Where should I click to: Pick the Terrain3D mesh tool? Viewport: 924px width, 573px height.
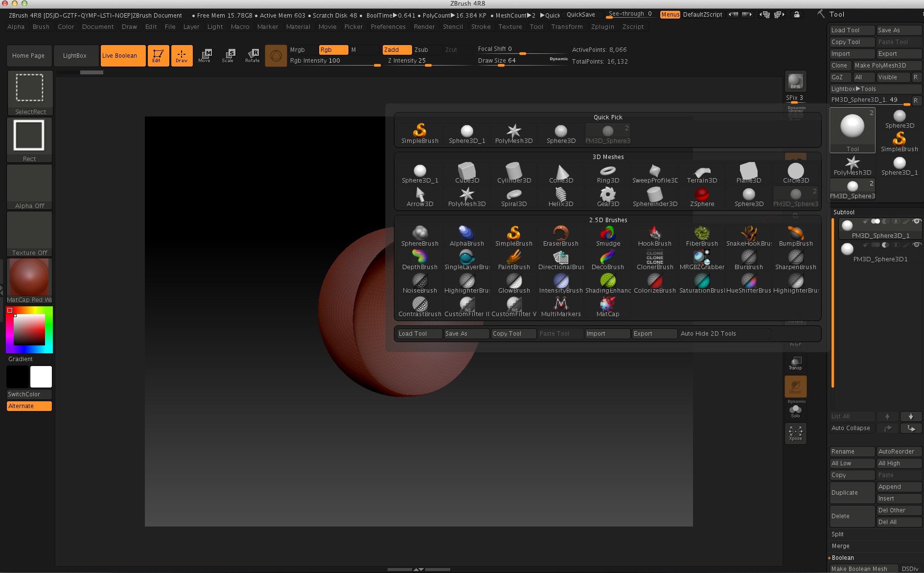click(702, 173)
